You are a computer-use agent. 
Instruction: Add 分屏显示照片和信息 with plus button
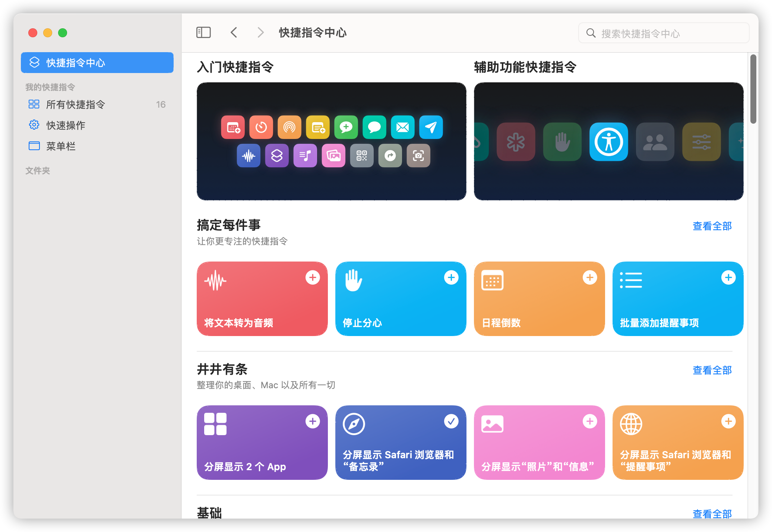tap(590, 421)
